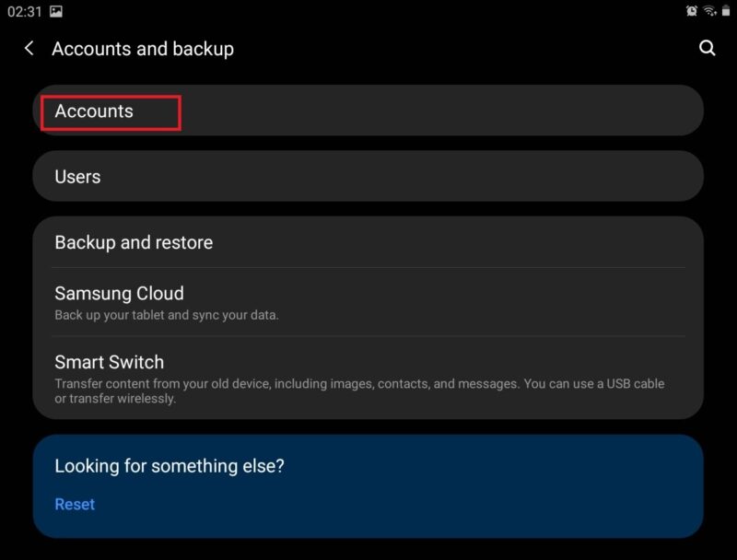Open the Accounts option

(x=368, y=111)
